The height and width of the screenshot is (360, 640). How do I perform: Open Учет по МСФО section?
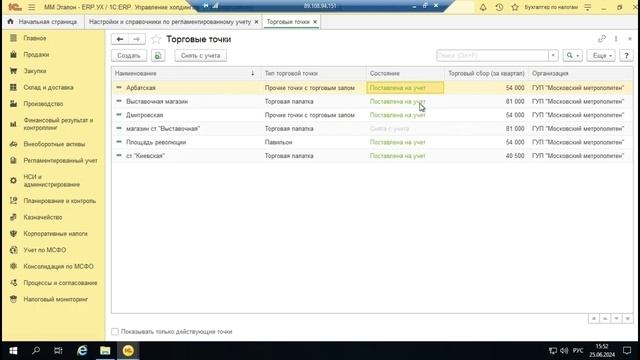[44, 250]
